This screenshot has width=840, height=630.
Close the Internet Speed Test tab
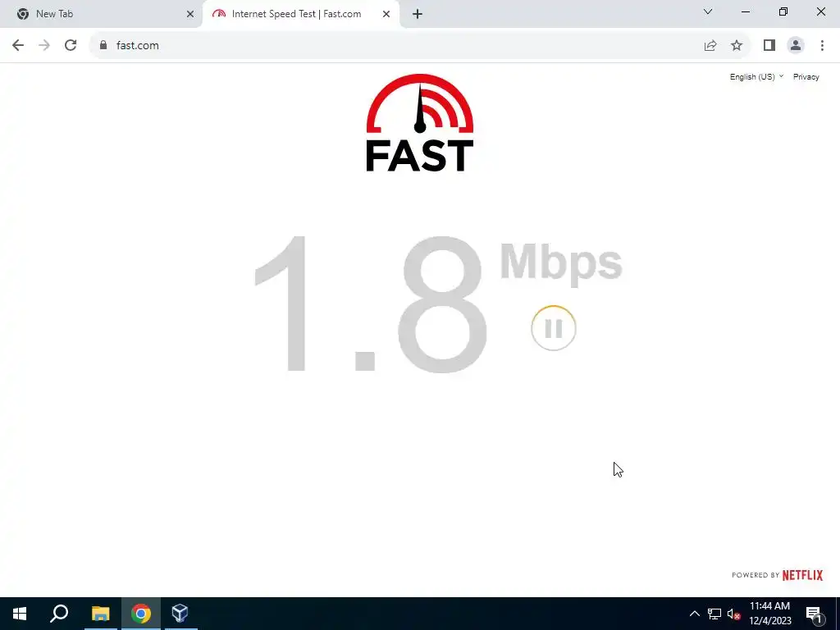click(x=386, y=14)
